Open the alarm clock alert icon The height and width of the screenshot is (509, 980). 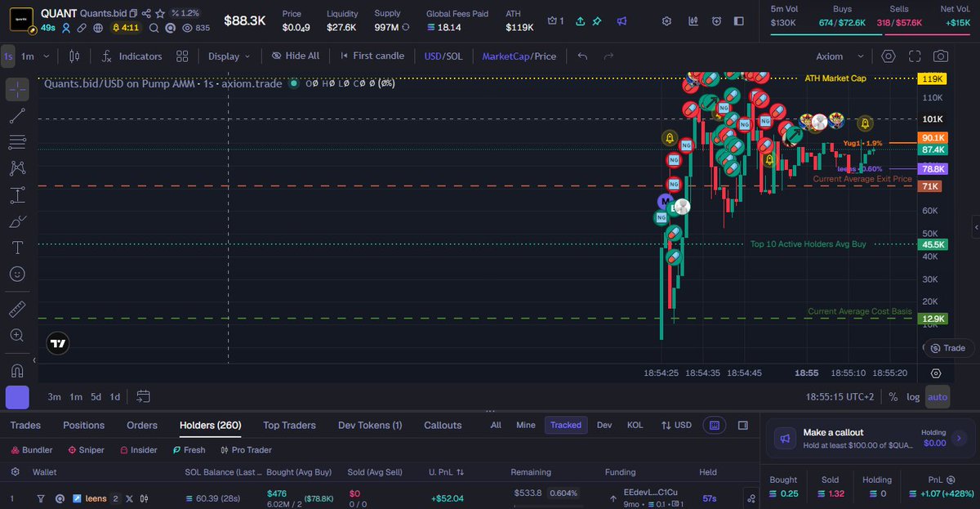coord(716,21)
